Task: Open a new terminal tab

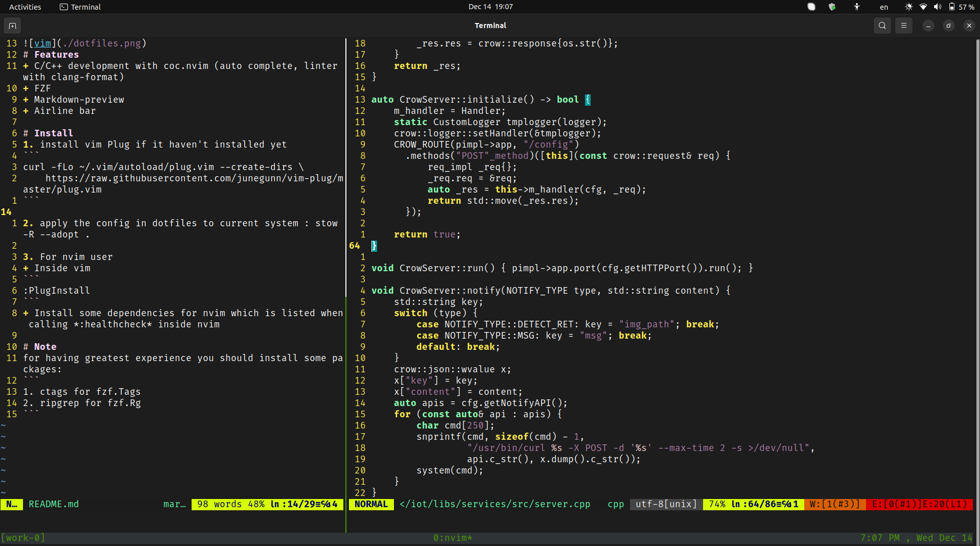Action: tap(12, 26)
